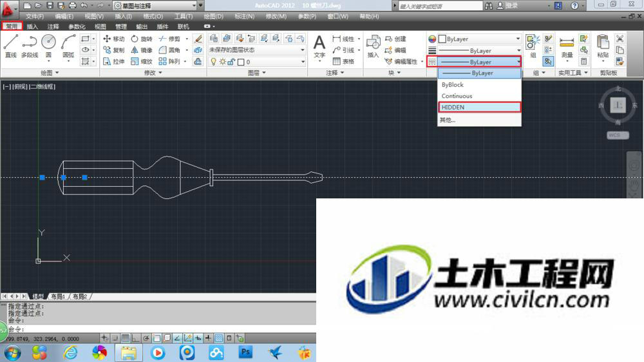Screen dimensions: 644x362
Task: Toggle polar tracking in the status bar
Action: point(146,338)
